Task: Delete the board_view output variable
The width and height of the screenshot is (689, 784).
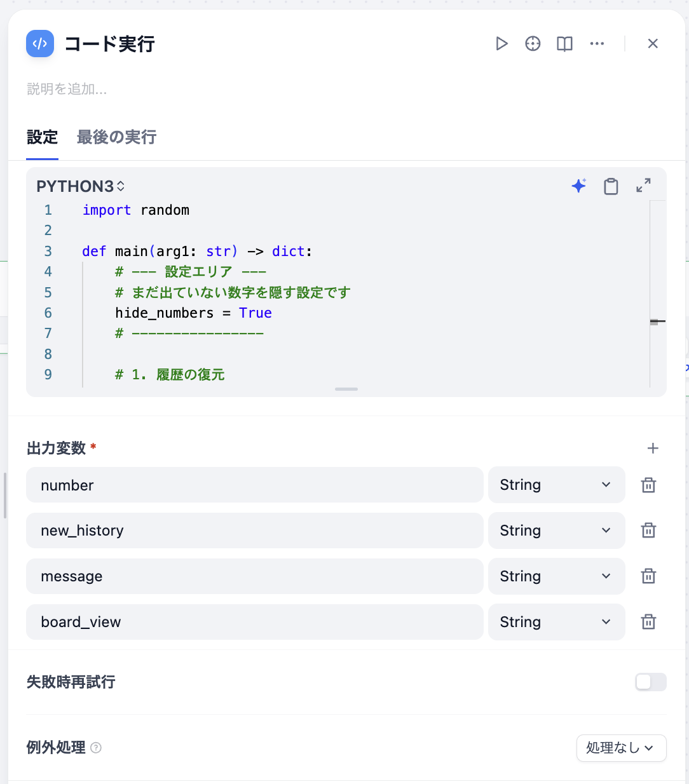Action: click(648, 622)
